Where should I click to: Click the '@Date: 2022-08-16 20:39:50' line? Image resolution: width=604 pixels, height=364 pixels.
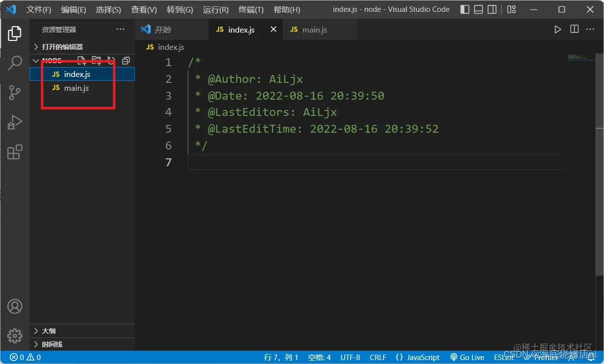289,96
